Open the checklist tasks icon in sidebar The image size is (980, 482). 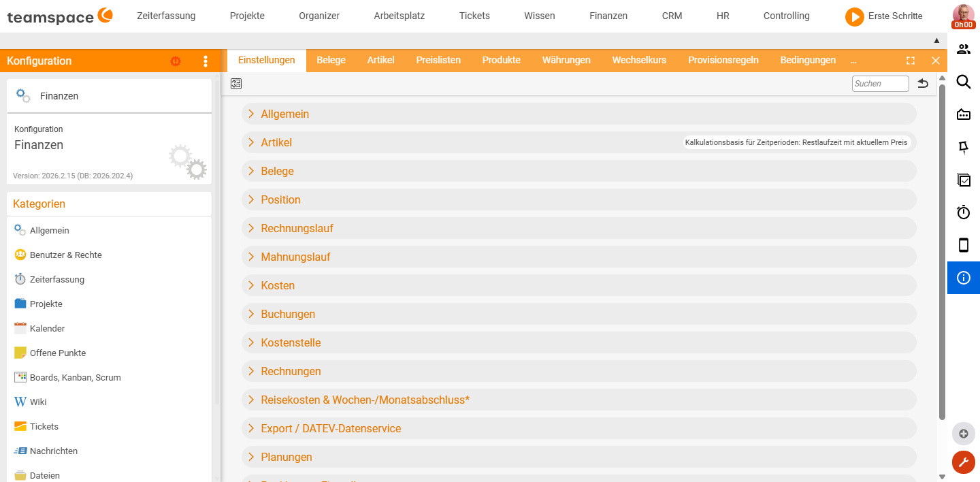click(964, 180)
